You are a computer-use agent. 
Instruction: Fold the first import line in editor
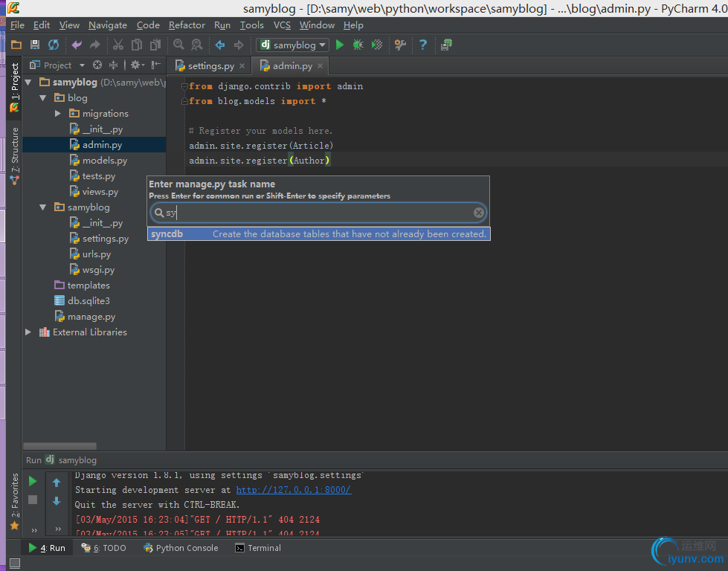[184, 86]
